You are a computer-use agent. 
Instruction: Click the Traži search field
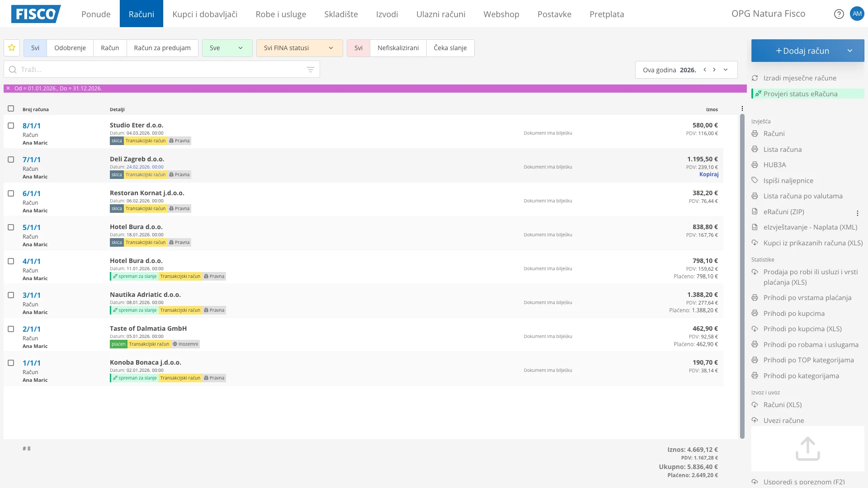pyautogui.click(x=158, y=70)
